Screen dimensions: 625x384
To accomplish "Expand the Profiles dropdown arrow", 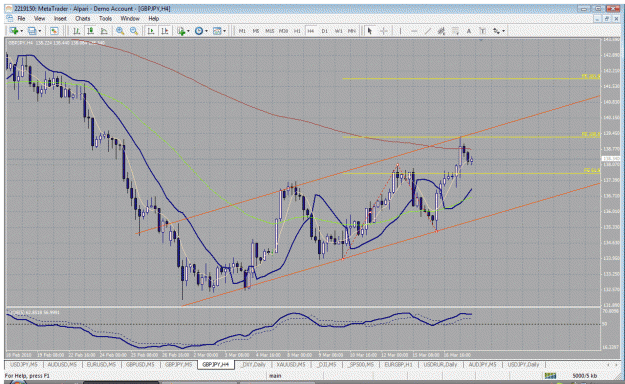I will tap(39, 31).
